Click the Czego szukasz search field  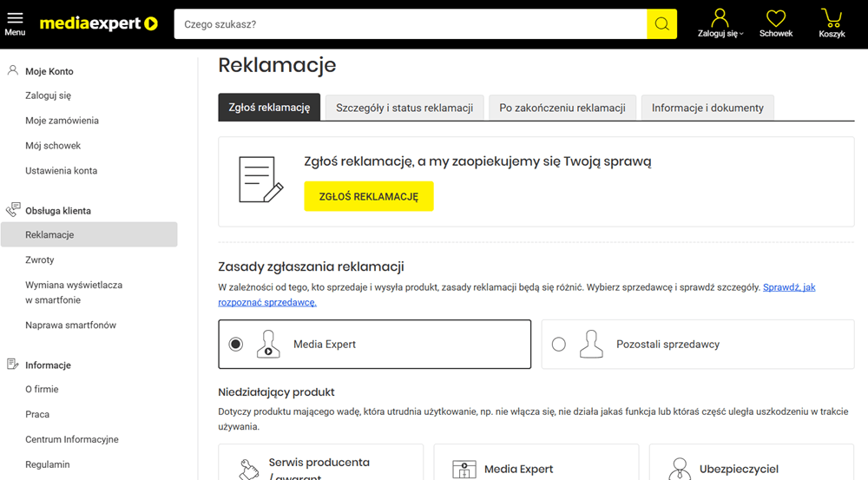(x=411, y=23)
